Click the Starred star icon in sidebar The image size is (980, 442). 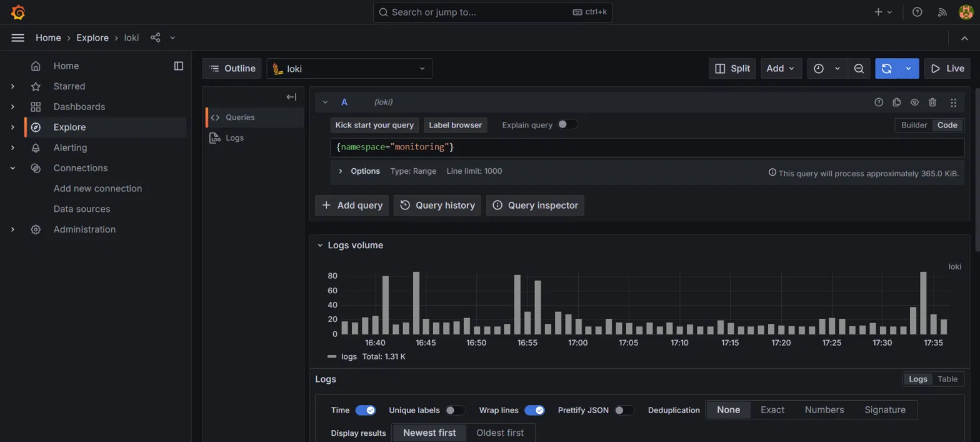pyautogui.click(x=36, y=86)
